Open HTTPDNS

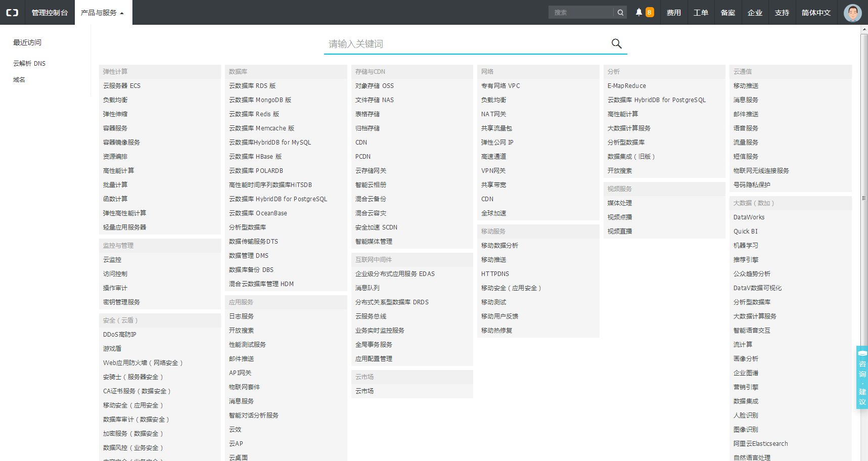tap(495, 274)
